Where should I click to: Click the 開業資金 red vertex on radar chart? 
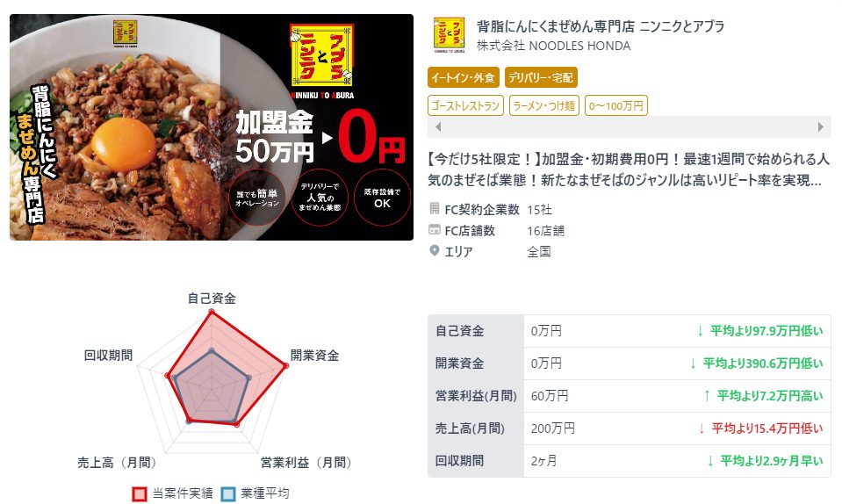[285, 366]
